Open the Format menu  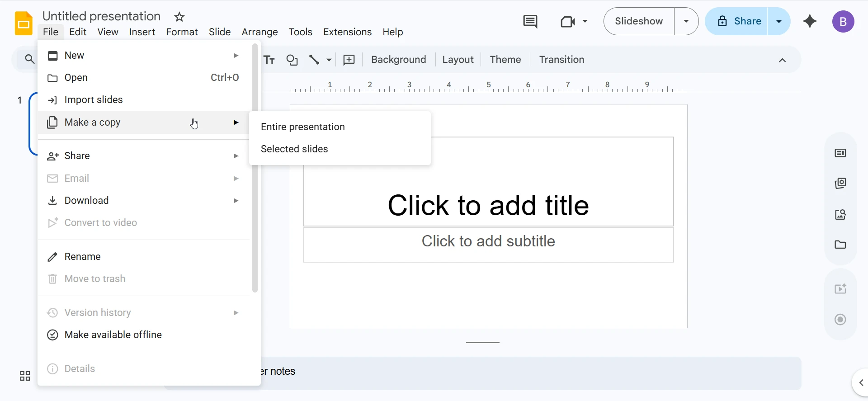(x=182, y=32)
